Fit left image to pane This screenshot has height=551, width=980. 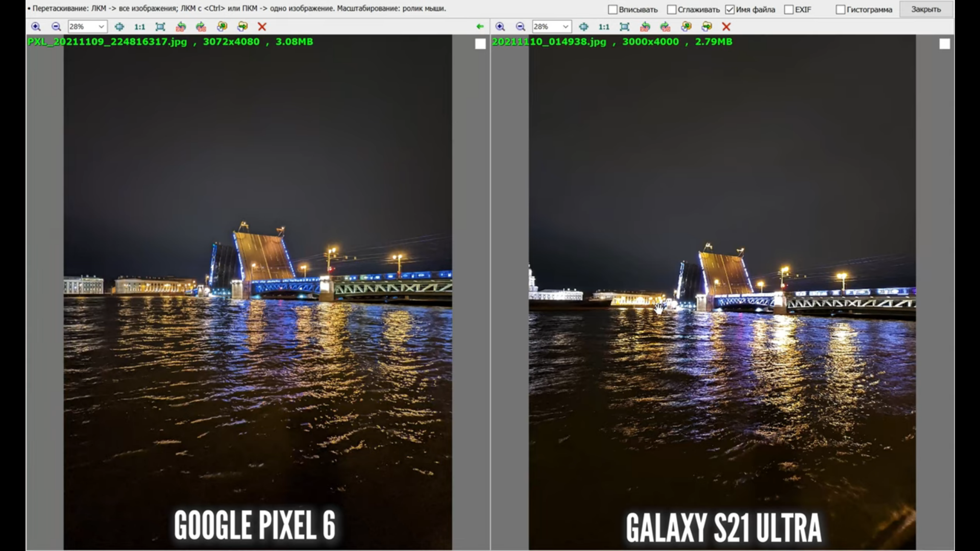coord(160,27)
